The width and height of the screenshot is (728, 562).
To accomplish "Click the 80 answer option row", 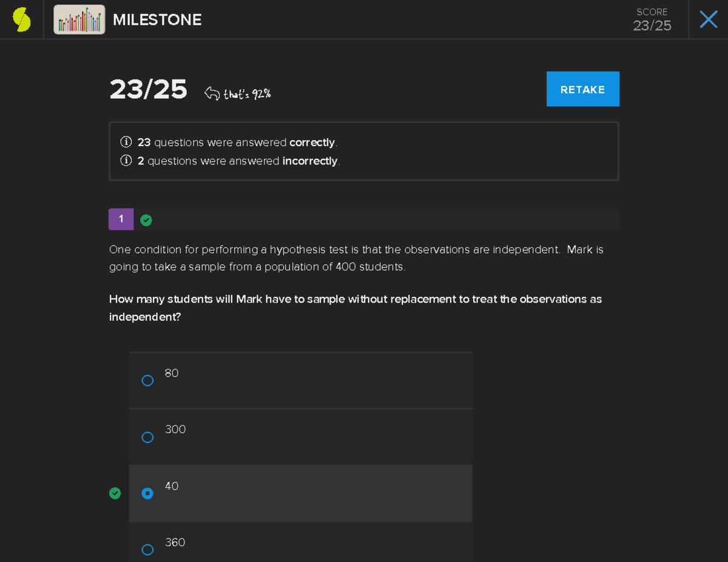I will (300, 381).
